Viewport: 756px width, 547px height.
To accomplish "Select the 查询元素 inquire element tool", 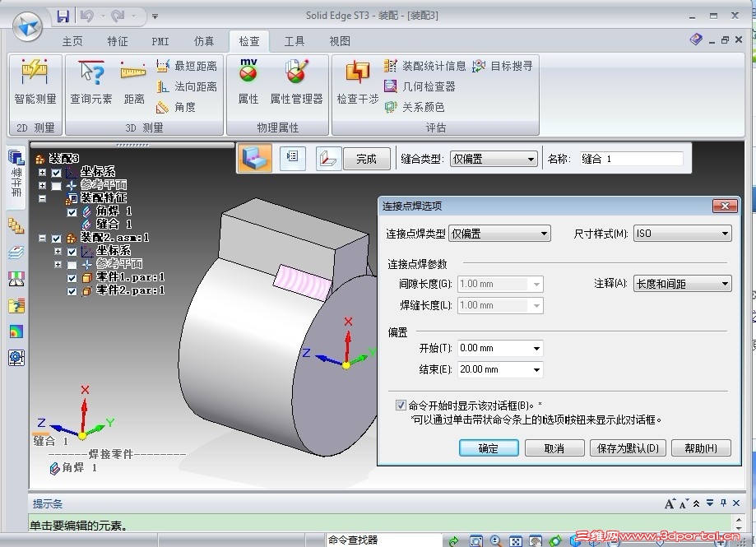I will 91,82.
